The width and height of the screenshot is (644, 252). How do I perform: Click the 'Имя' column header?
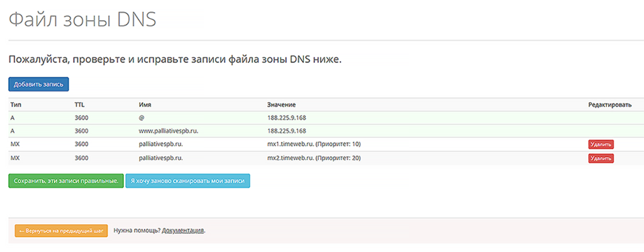pyautogui.click(x=145, y=105)
